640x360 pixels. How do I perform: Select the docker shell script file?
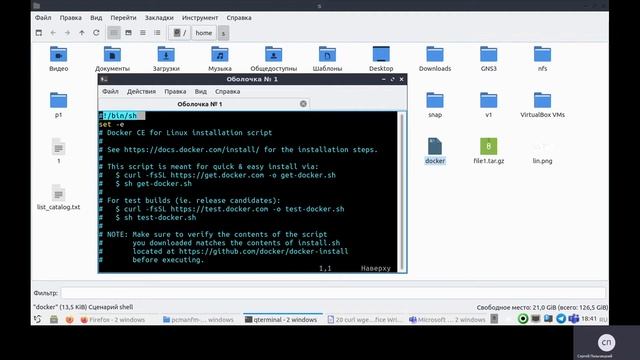coord(435,151)
